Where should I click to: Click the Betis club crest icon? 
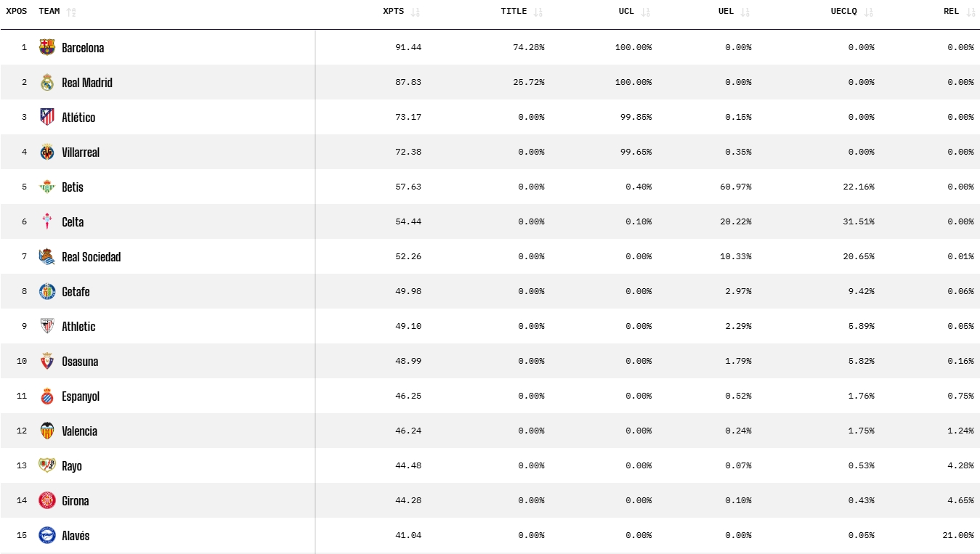coord(47,187)
